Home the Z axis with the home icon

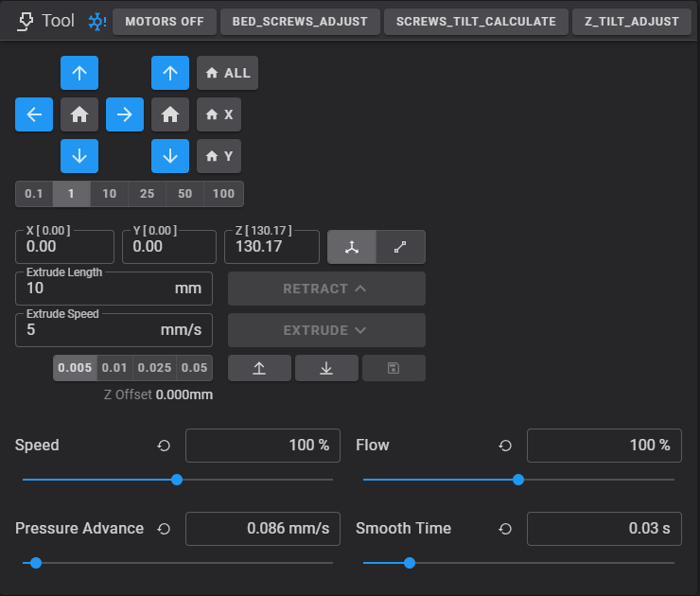tap(170, 114)
